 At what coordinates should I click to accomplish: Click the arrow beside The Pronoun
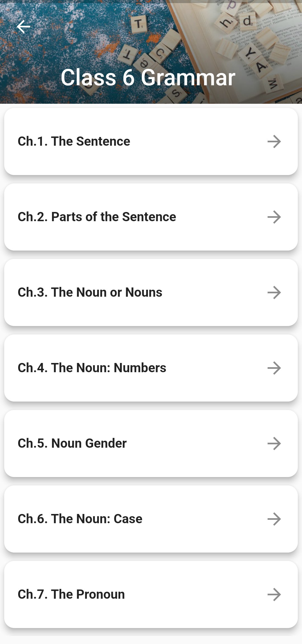click(274, 595)
